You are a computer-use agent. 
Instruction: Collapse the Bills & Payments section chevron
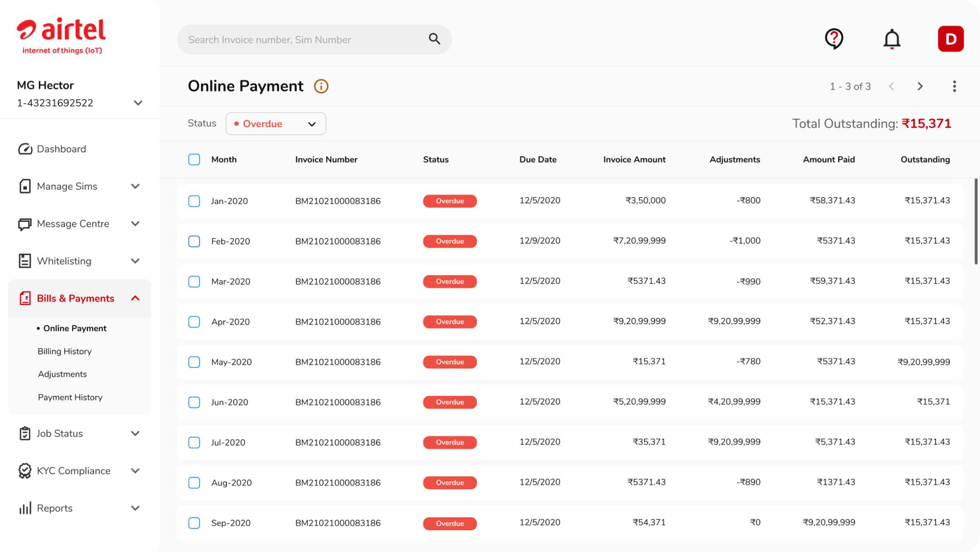pos(135,298)
